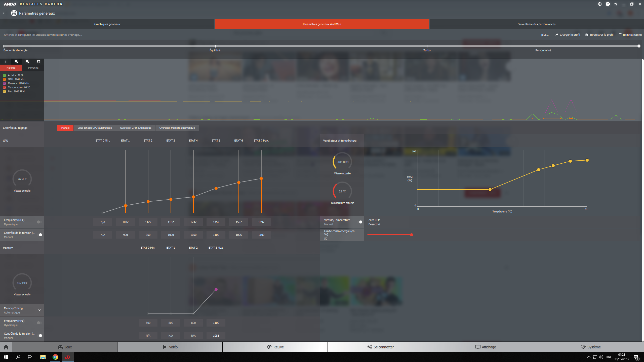Screen dimensions: 644x362
Task: Select Overclock GPU automatique mode
Action: tap(136, 128)
